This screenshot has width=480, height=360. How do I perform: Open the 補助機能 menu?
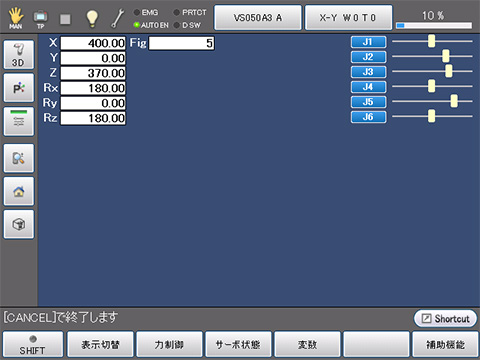445,345
